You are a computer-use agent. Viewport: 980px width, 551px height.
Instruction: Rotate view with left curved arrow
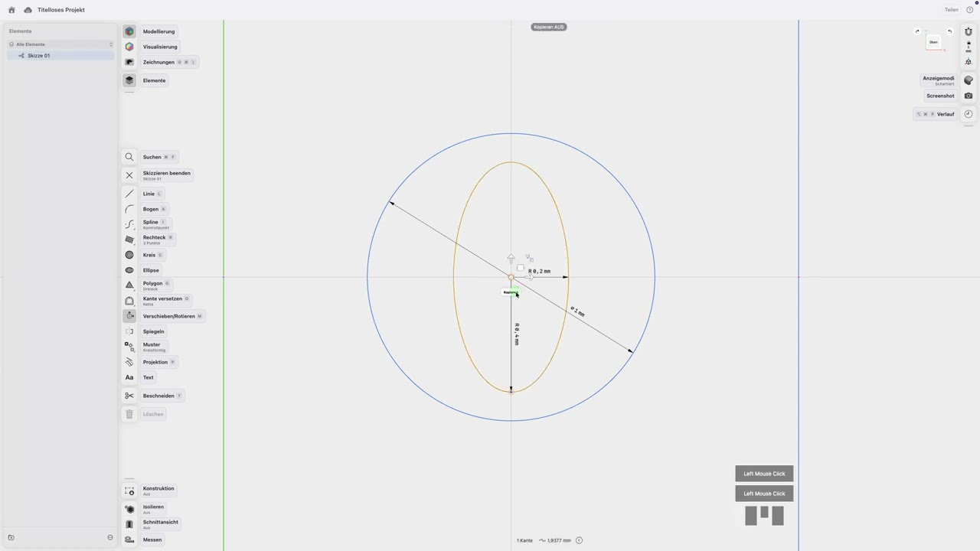[917, 31]
